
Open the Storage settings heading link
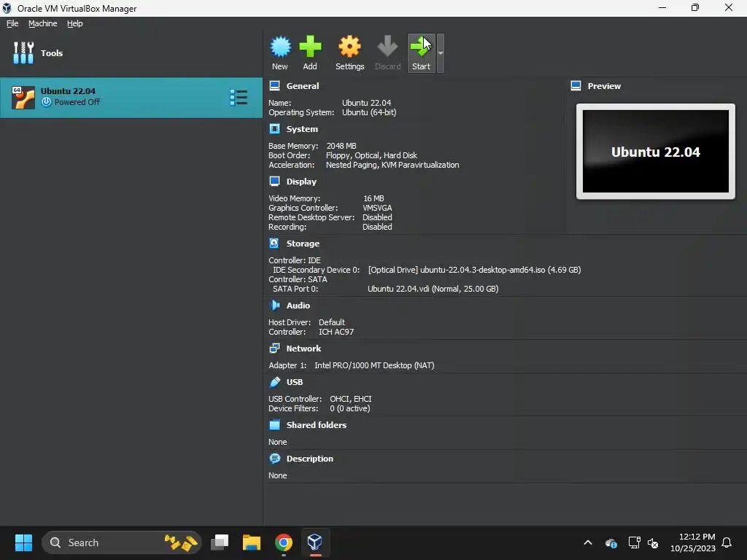[303, 244]
